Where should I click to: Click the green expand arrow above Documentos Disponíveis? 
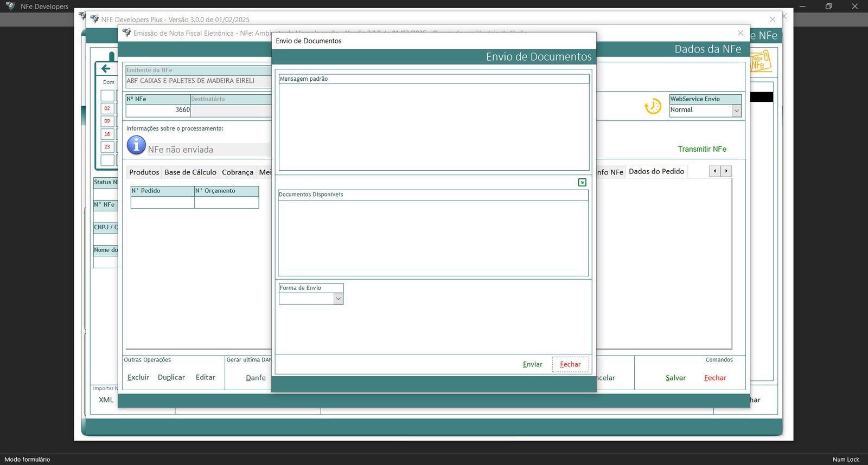click(x=582, y=183)
